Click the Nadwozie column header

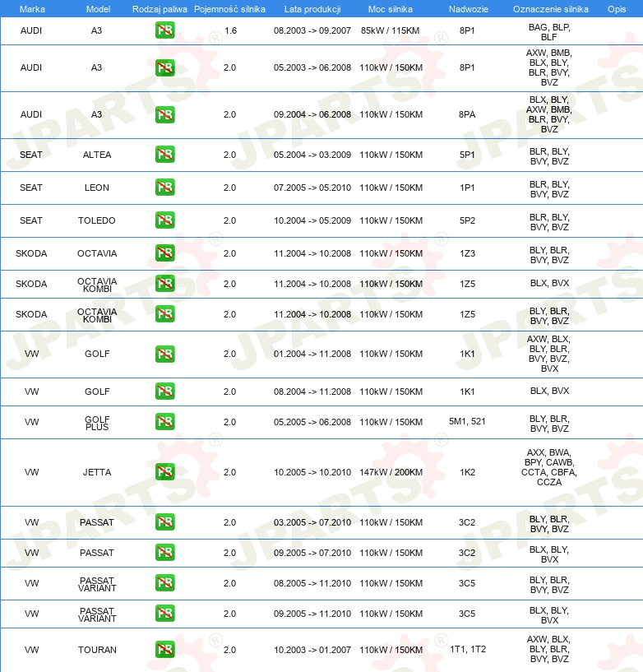(x=468, y=9)
